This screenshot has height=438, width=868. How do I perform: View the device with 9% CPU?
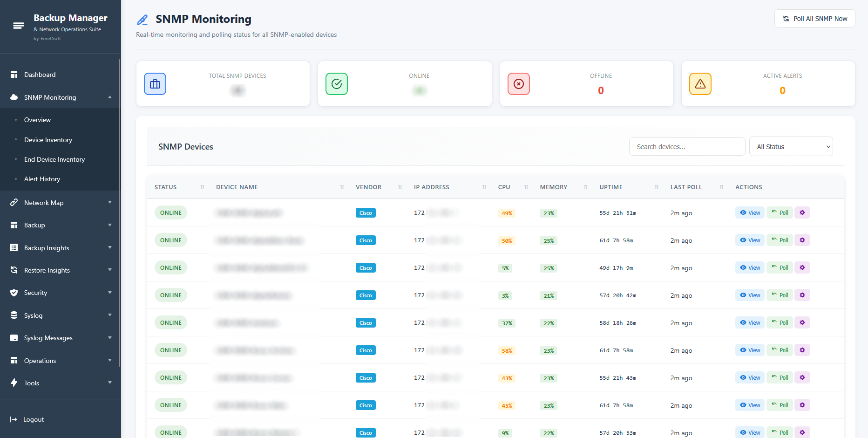(750, 432)
